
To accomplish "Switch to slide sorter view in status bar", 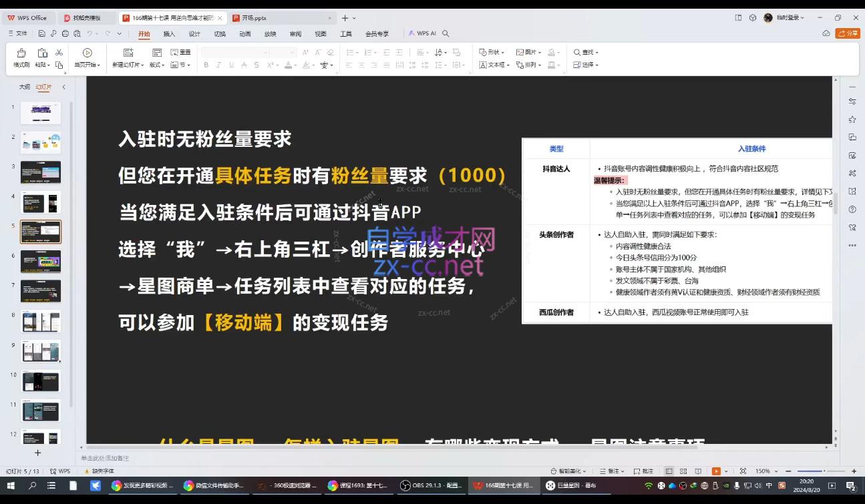I will click(683, 471).
